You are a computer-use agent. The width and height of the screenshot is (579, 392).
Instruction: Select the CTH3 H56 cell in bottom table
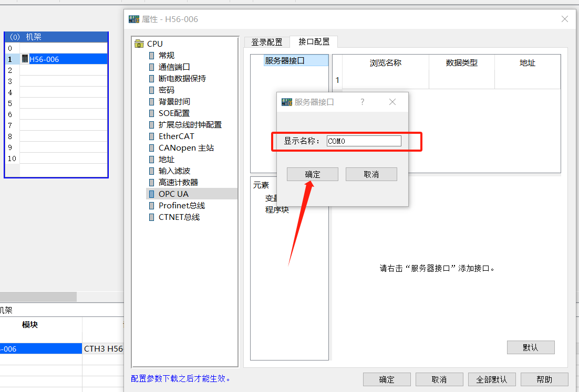pyautogui.click(x=104, y=349)
